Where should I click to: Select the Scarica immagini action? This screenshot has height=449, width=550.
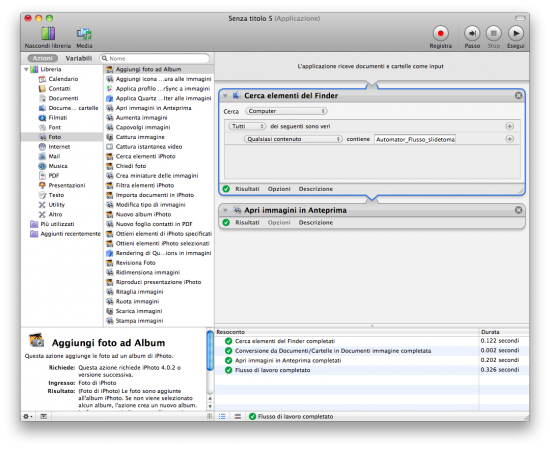[x=139, y=311]
